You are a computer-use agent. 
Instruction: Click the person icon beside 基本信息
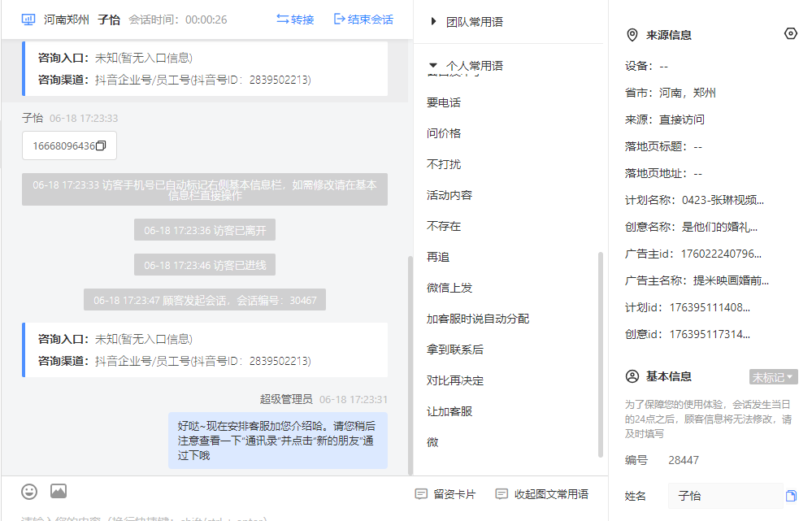click(632, 376)
